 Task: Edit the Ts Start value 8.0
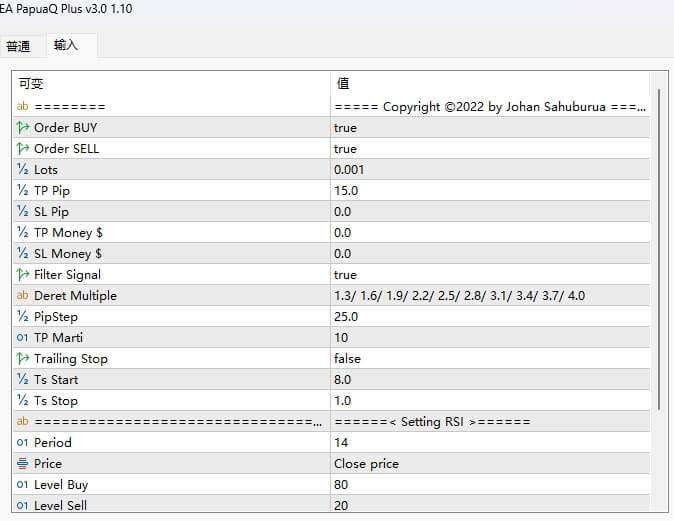click(490, 379)
